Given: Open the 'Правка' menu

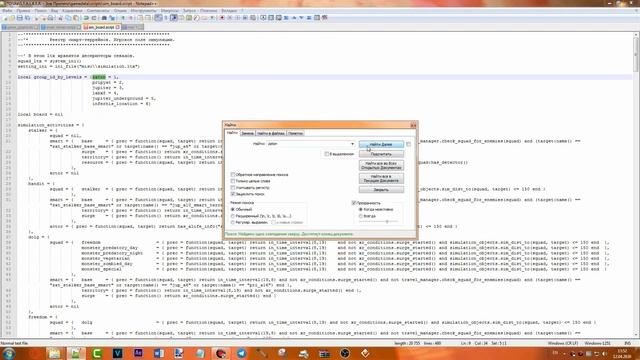Looking at the screenshot, I should coord(23,11).
